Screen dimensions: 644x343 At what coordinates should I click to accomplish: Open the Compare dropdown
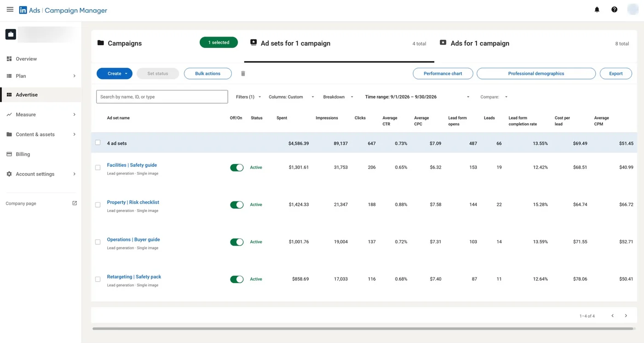coord(494,97)
